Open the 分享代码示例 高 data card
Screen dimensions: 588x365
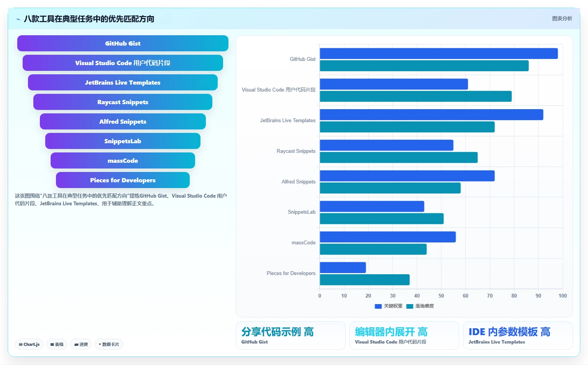(x=291, y=336)
